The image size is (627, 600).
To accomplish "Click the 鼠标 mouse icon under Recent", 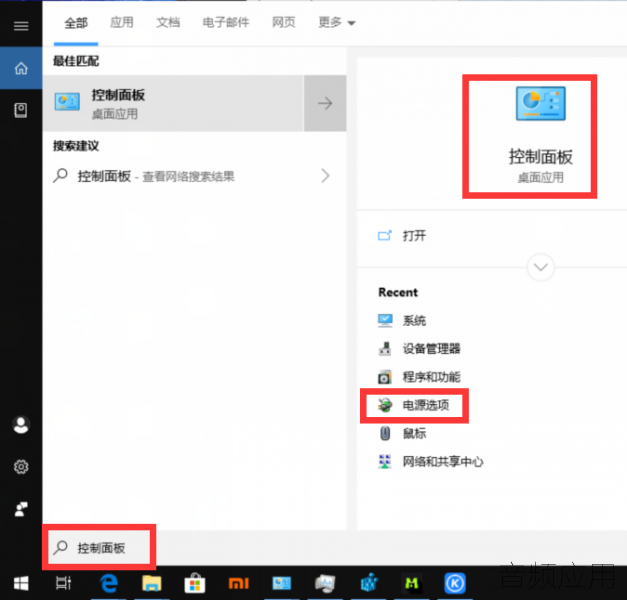I will coord(385,433).
